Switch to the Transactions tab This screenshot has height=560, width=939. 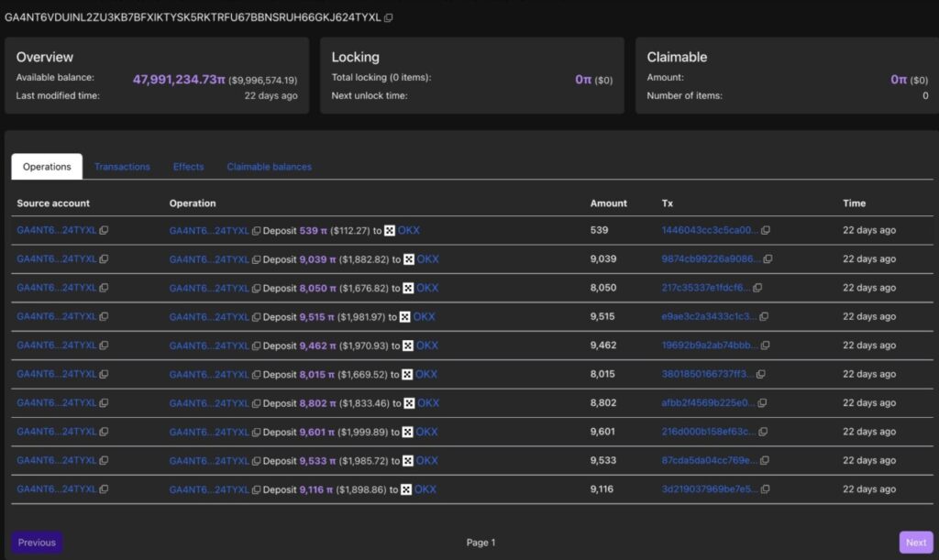click(x=122, y=167)
